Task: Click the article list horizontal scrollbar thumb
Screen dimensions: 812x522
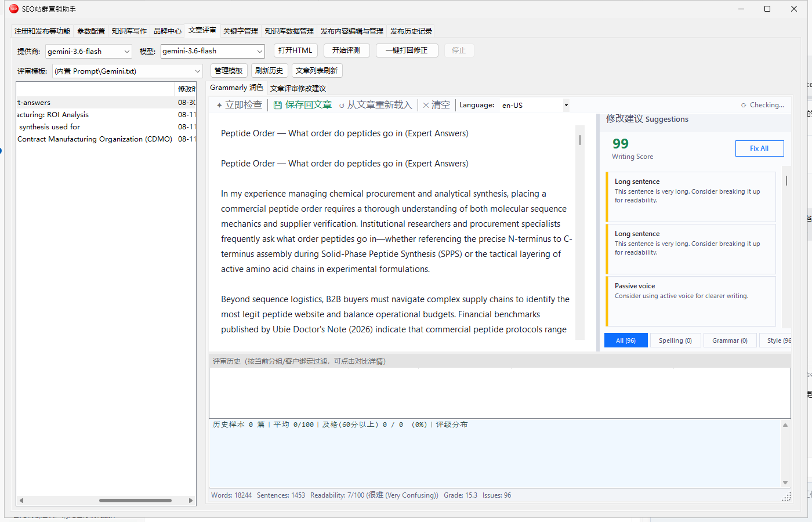Action: point(135,501)
